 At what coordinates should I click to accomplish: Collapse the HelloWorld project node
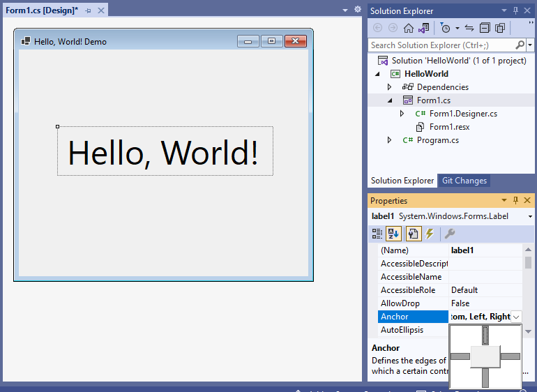point(377,74)
